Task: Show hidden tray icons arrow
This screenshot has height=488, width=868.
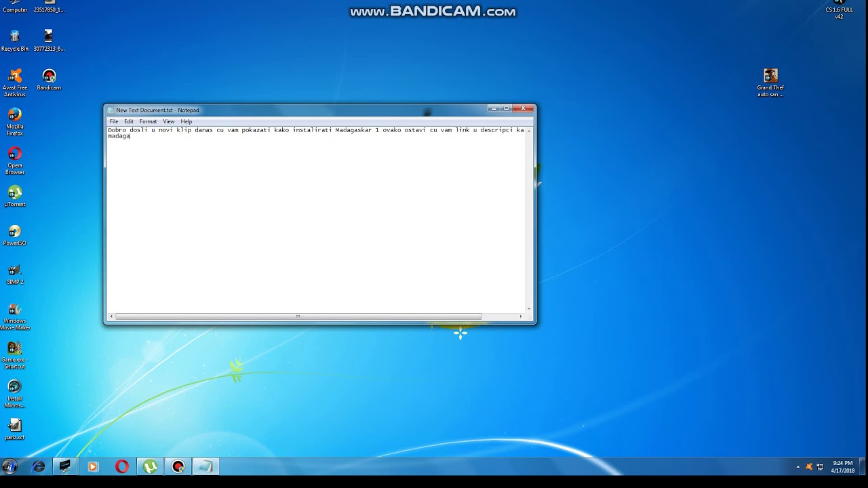Action: point(797,466)
